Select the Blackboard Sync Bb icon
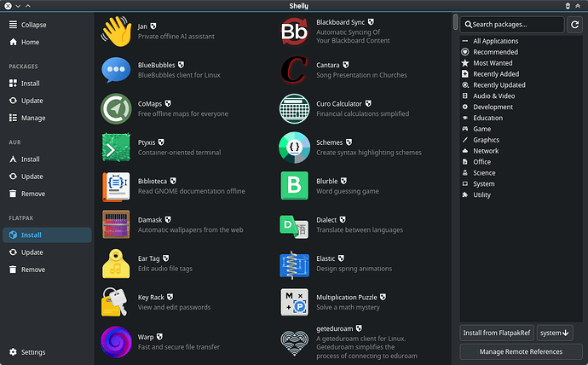Image resolution: width=588 pixels, height=365 pixels. (295, 32)
